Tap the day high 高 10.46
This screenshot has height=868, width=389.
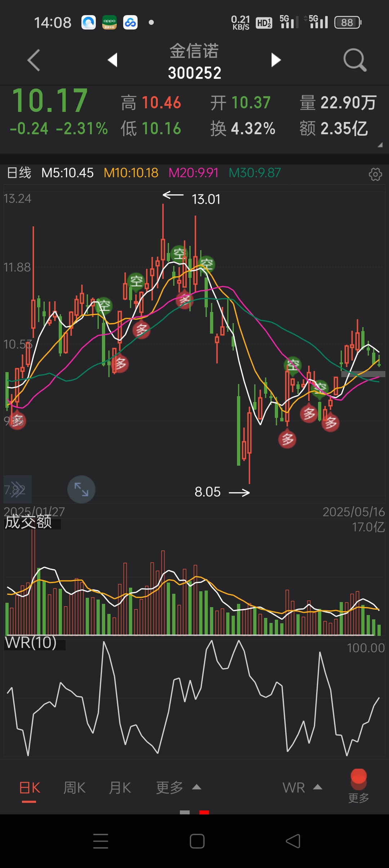[x=151, y=103]
